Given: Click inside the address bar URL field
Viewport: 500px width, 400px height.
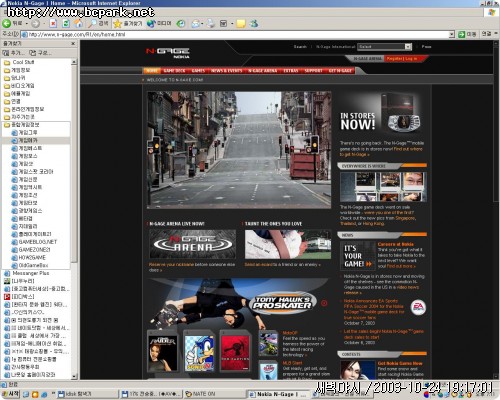Looking at the screenshot, I should pos(234,34).
